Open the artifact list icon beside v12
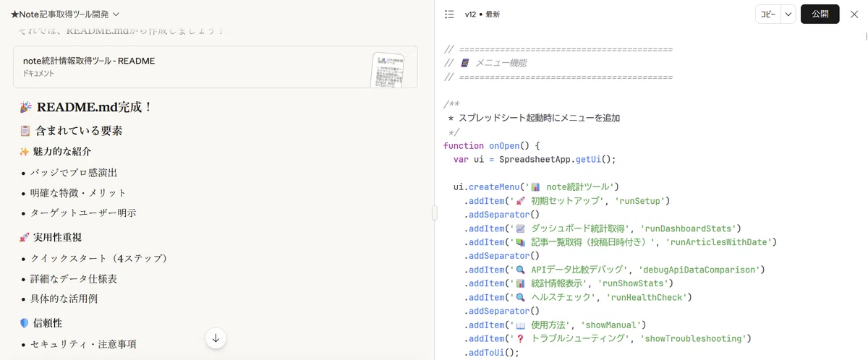Image resolution: width=868 pixels, height=360 pixels. [449, 14]
